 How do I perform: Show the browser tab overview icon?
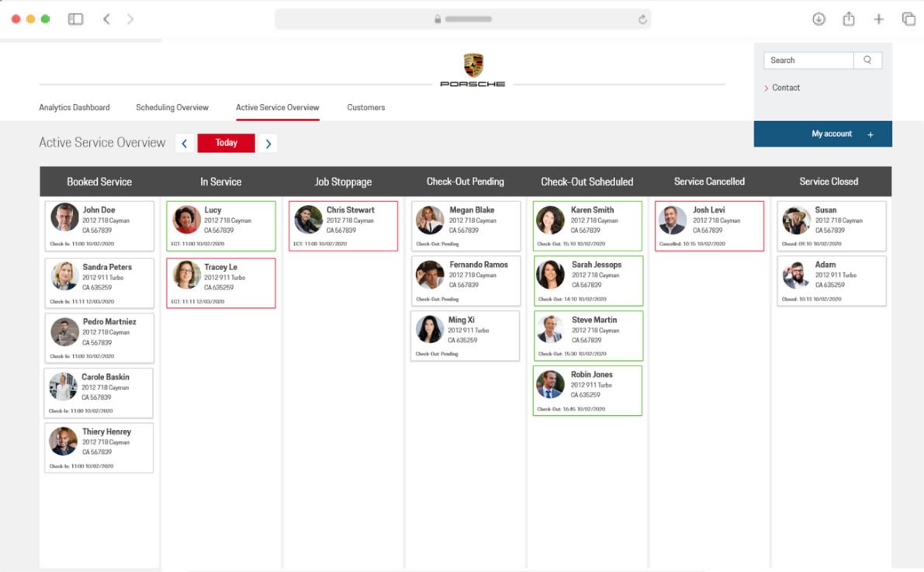908,19
